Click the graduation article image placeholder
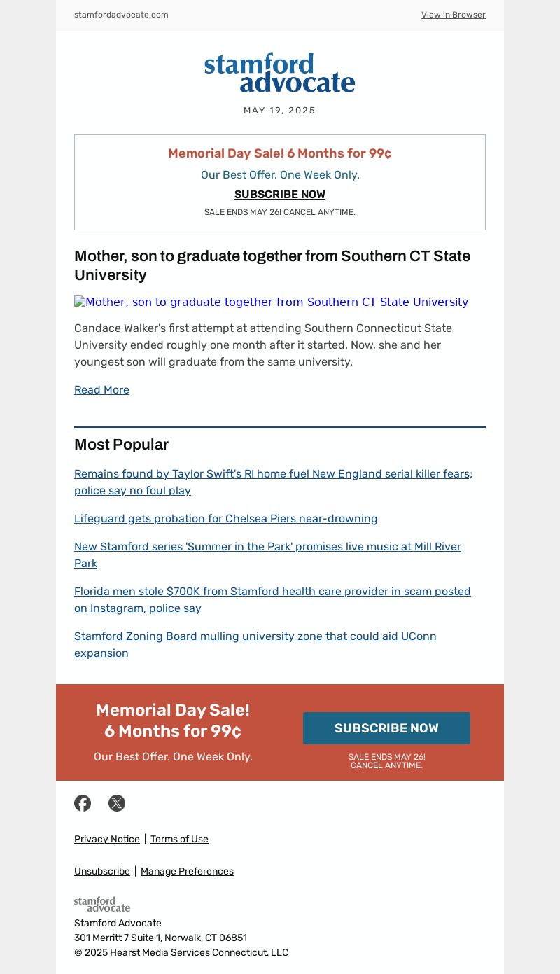Screen dimensions: 560x974 (271, 302)
